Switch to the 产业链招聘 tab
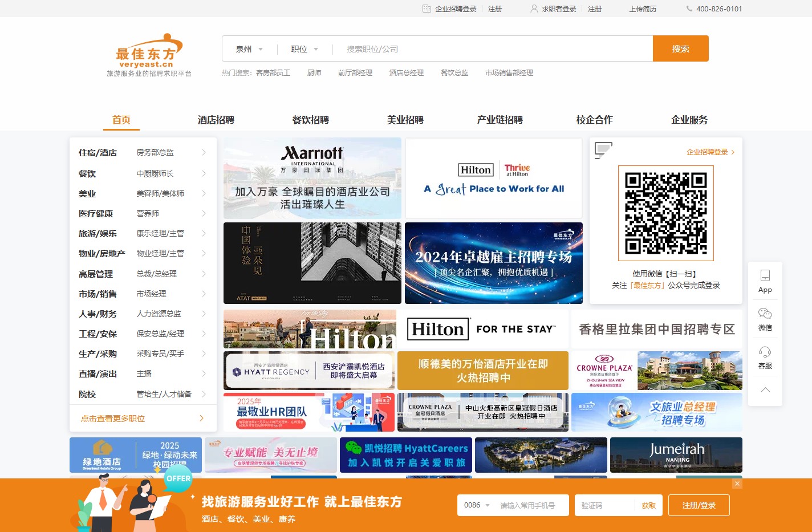This screenshot has height=532, width=812. [x=500, y=120]
